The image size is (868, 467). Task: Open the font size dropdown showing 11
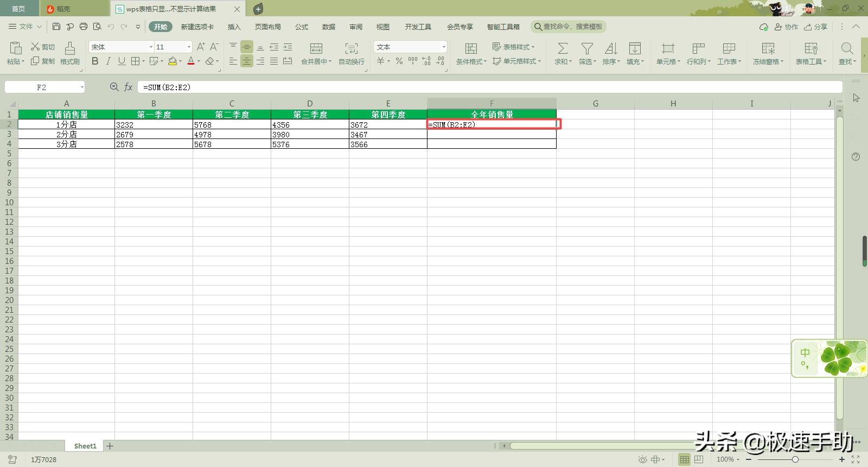click(x=189, y=47)
